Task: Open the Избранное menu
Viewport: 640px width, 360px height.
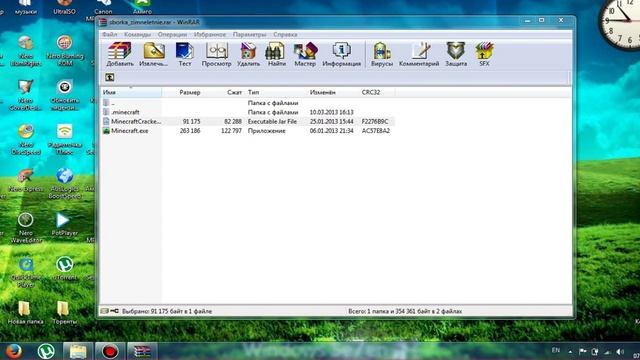Action: click(x=210, y=34)
